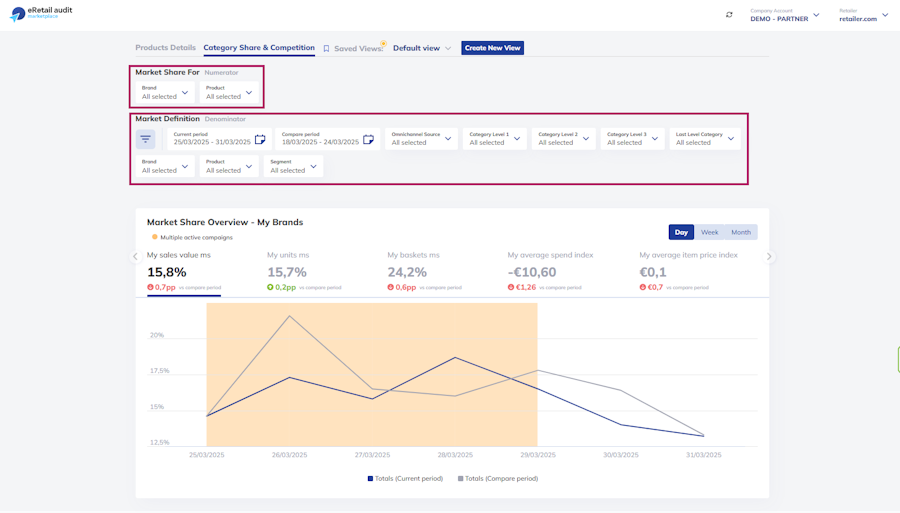The height and width of the screenshot is (513, 900).
Task: Expand the Omnichannel Source dropdown
Action: click(x=421, y=139)
